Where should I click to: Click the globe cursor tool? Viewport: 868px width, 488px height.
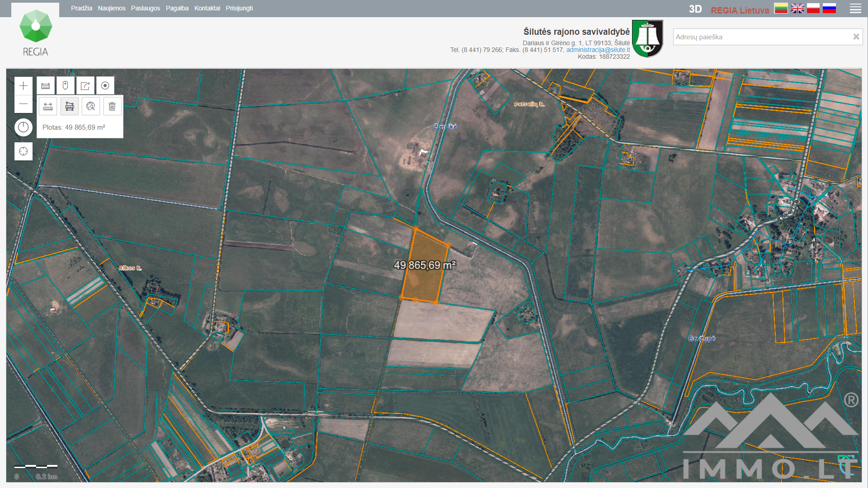pos(91,107)
